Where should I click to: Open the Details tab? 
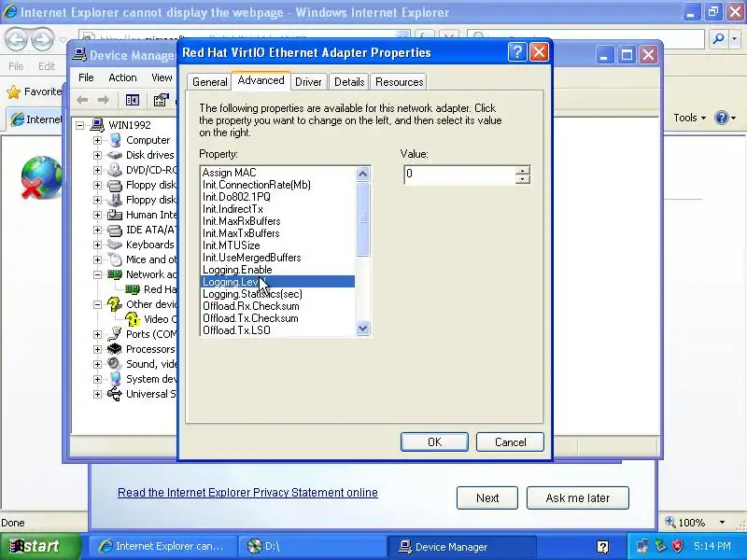coord(349,82)
